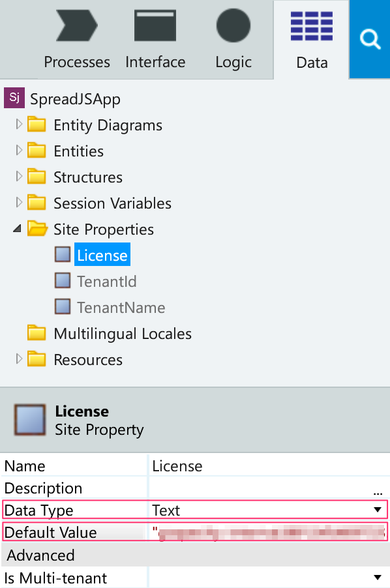Expand the Entity Diagrams folder
390x588 pixels.
(19, 124)
